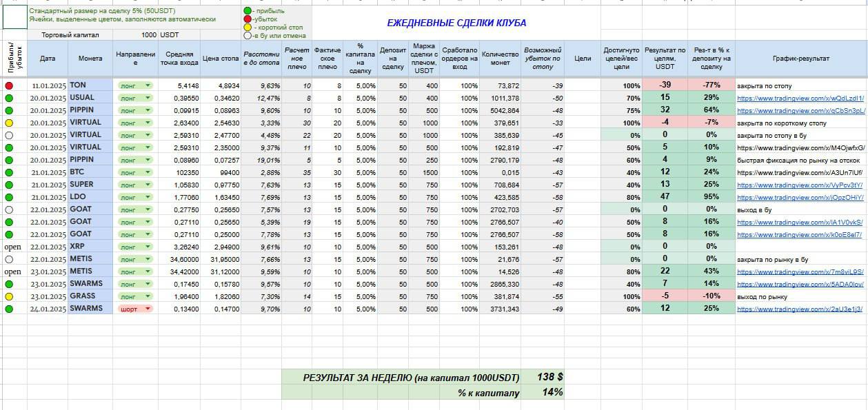Viewport: 868px width, 410px height.
Task: Click the "РЕЗУЛЬТАТ ЗА НЕДЕЛЮ" summary label
Action: pos(411,377)
